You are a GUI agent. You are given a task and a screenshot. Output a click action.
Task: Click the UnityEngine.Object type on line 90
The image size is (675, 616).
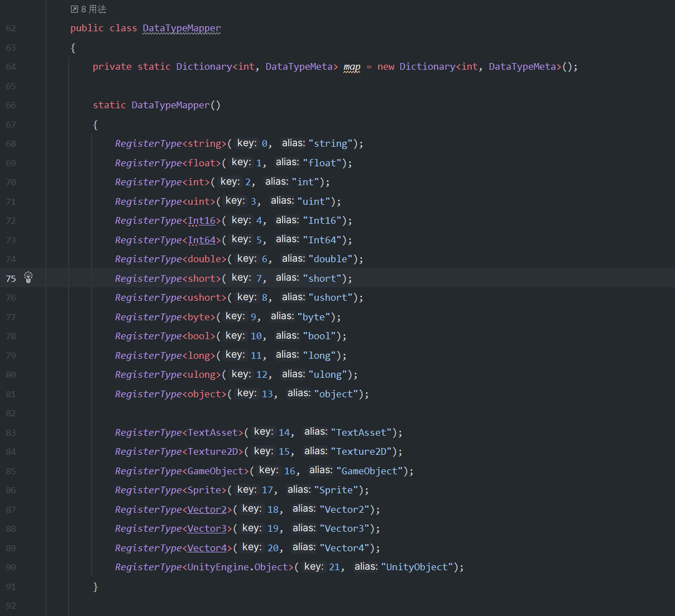pos(238,567)
